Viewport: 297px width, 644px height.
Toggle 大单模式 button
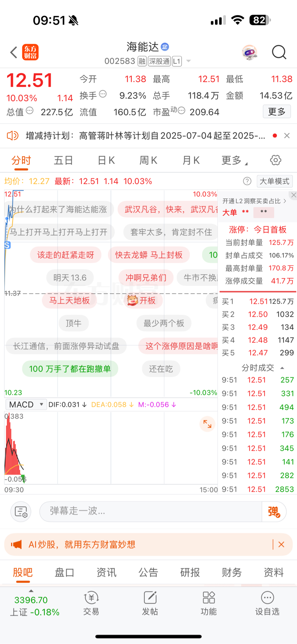[275, 181]
